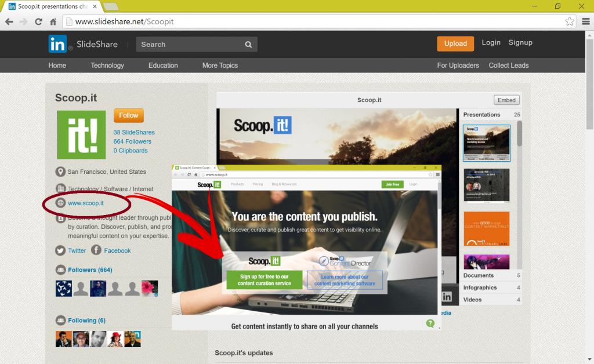Select the purple anime presentation thumbnail
Viewport: 594px width, 364px height.
(487, 261)
